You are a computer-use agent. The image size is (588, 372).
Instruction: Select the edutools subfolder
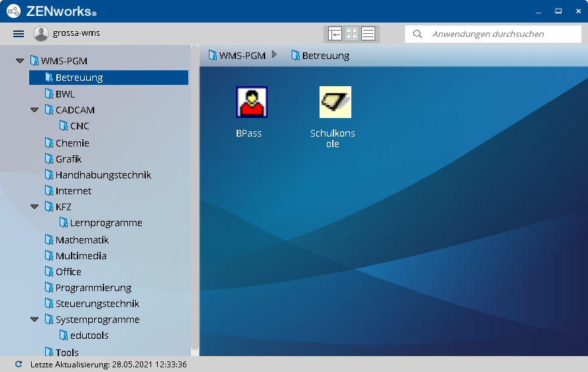[x=84, y=336]
